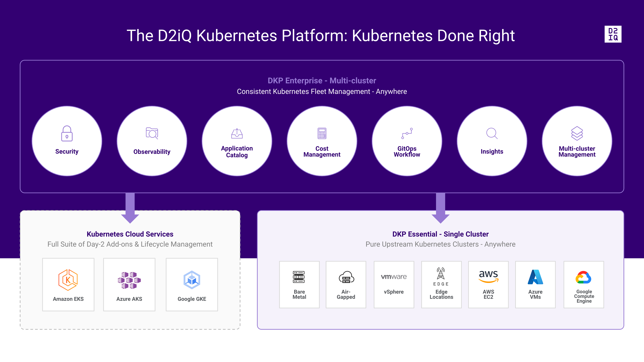Image resolution: width=644 pixels, height=362 pixels.
Task: Select the Application Catalog label
Action: point(237,152)
